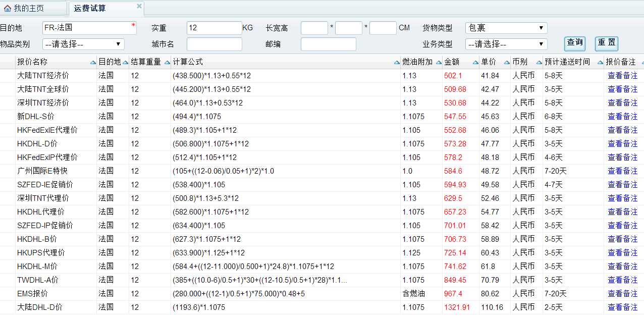Click sort arrow on 计算公式 column

[397, 62]
